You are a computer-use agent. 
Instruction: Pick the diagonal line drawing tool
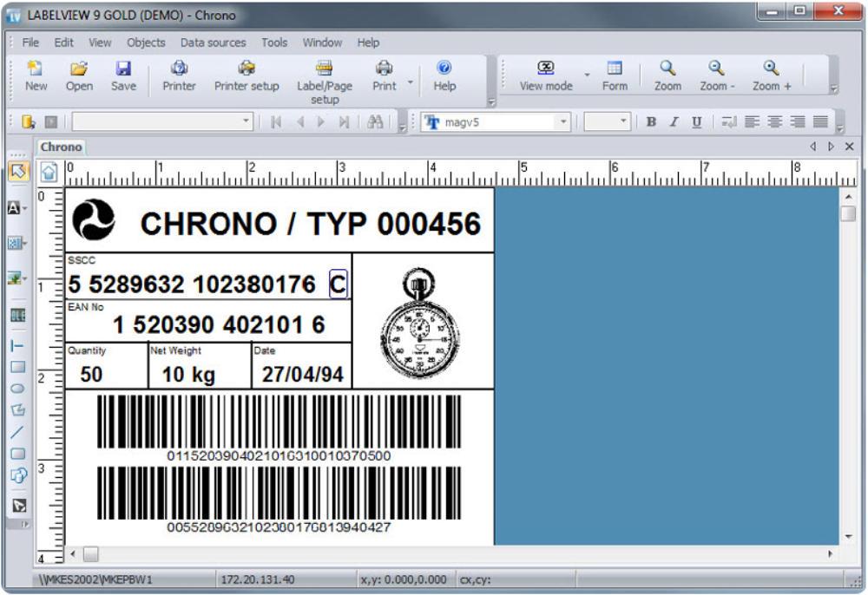click(17, 431)
